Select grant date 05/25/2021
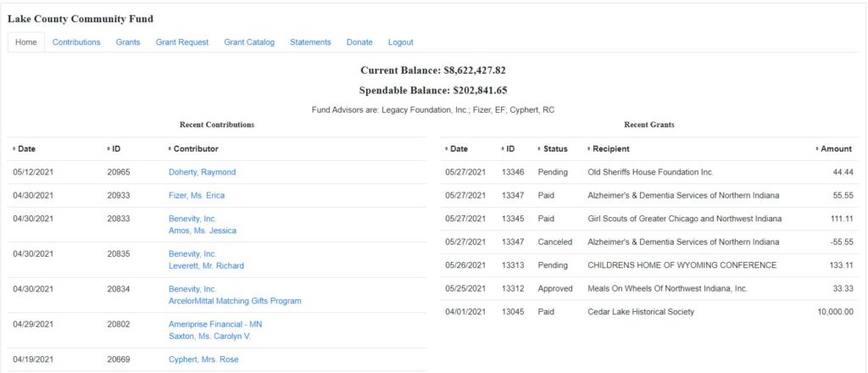This screenshot has width=868, height=373. click(465, 288)
